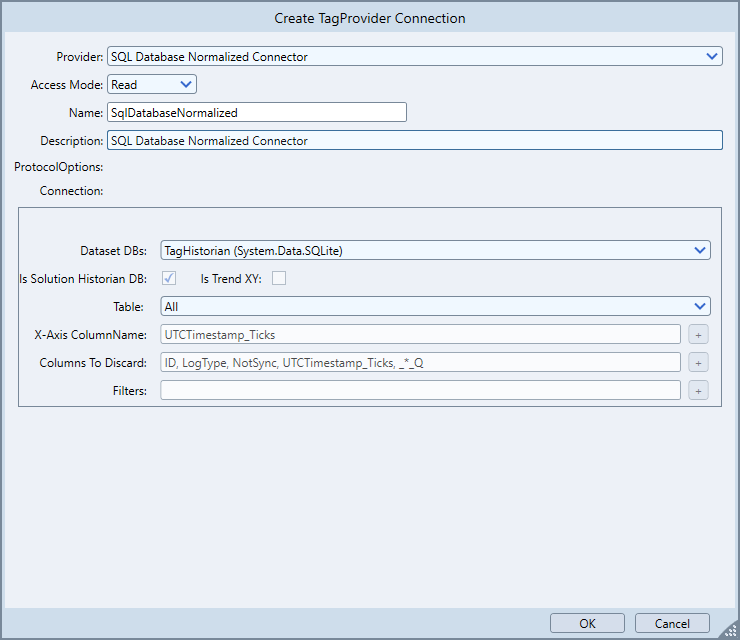
Task: Click the ProtocolOptions label
Action: tap(59, 167)
